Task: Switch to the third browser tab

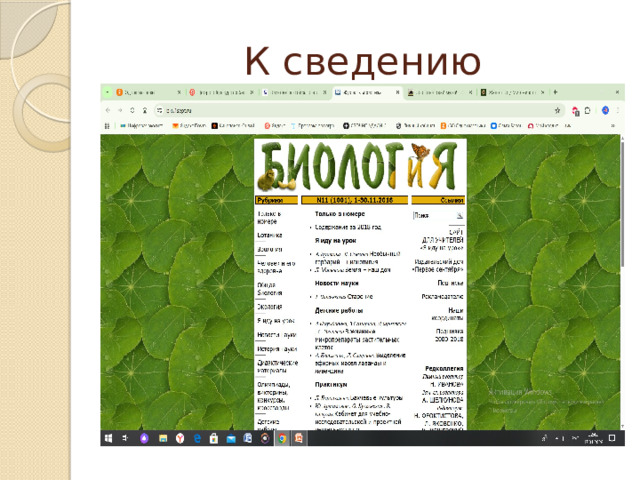Action: 294,93
